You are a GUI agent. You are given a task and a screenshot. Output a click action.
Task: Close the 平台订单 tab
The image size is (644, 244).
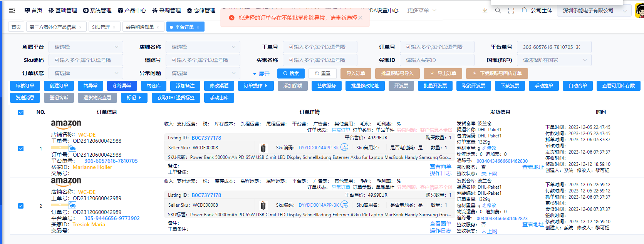click(198, 27)
